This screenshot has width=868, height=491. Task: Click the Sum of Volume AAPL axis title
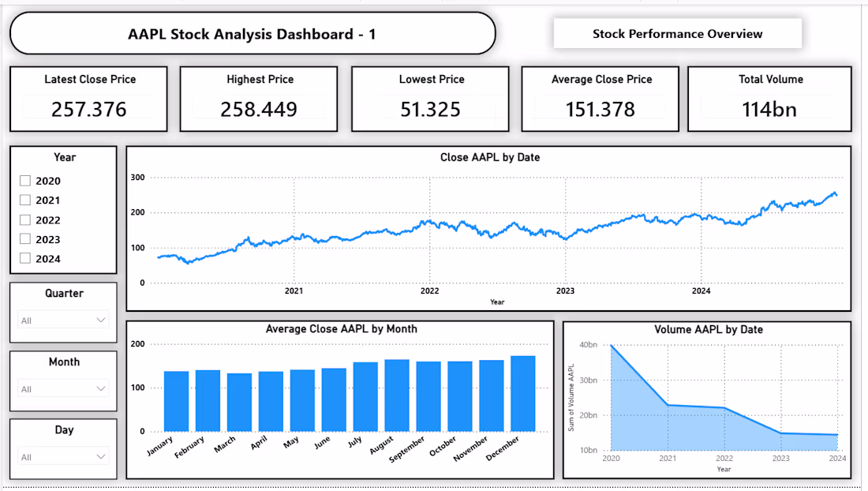click(x=571, y=397)
